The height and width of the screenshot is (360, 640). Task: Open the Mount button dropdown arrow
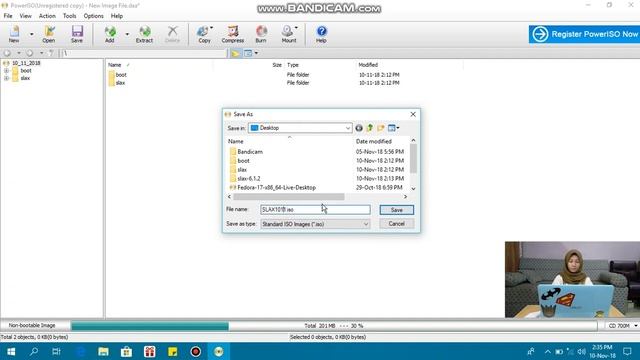[x=296, y=28]
